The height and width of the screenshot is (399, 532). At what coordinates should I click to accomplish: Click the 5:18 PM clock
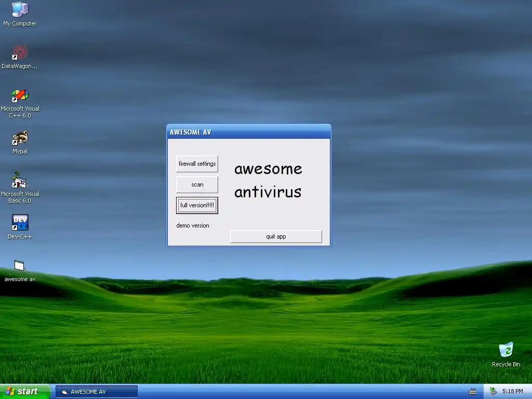pyautogui.click(x=512, y=392)
